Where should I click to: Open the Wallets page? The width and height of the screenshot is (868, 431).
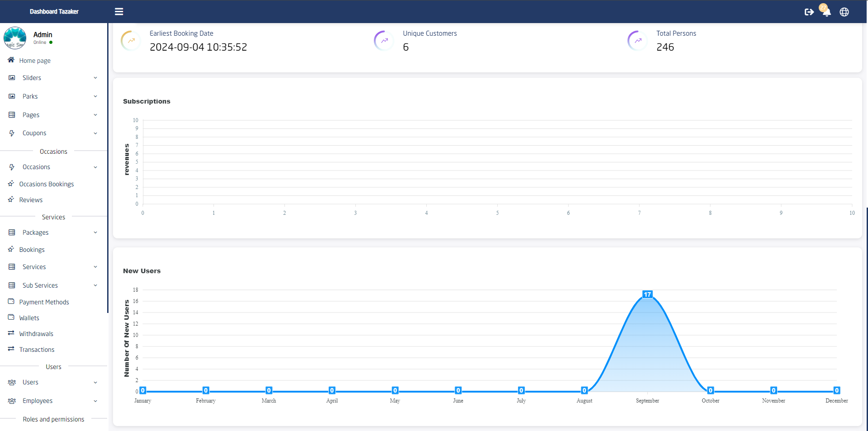[x=29, y=318]
